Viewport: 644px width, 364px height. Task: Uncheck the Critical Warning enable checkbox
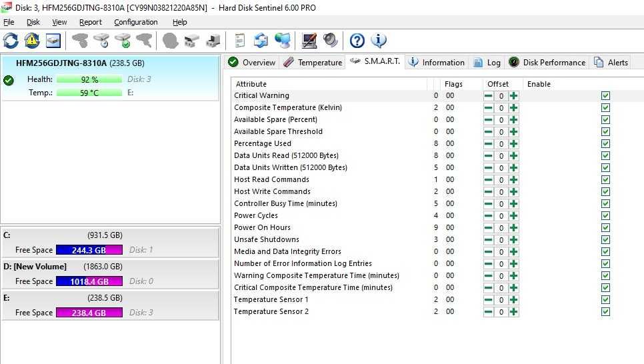[x=605, y=96]
